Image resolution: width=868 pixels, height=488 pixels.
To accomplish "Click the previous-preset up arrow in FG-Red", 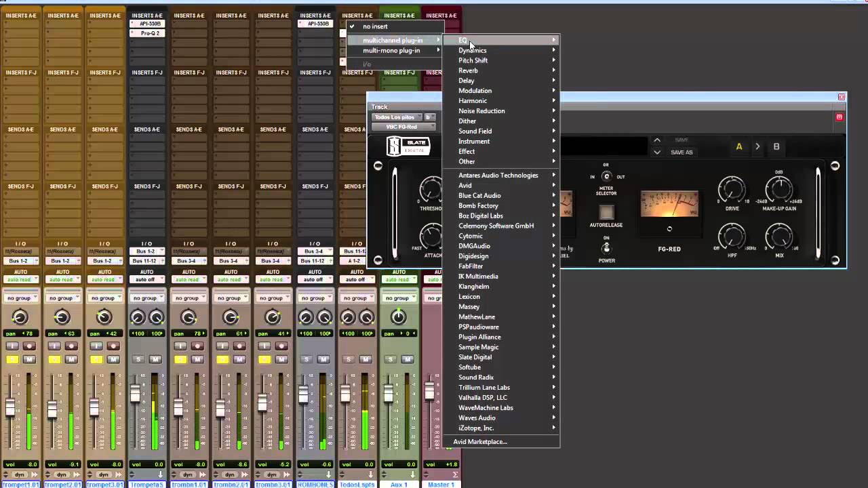I will 656,140.
